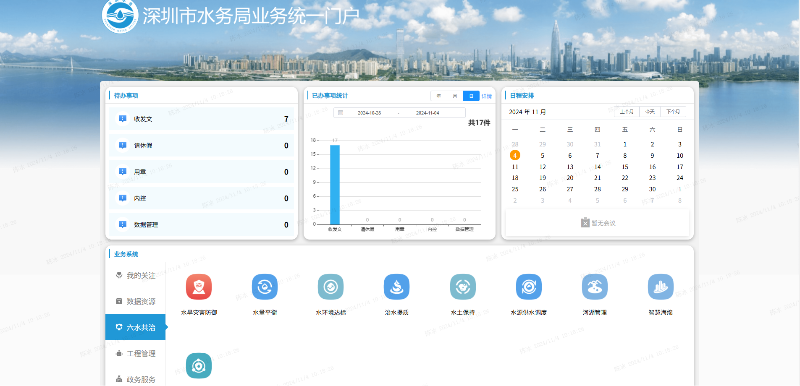Image resolution: width=800 pixels, height=386 pixels.
Task: Go to previous month with 上个月
Action: coord(627,112)
